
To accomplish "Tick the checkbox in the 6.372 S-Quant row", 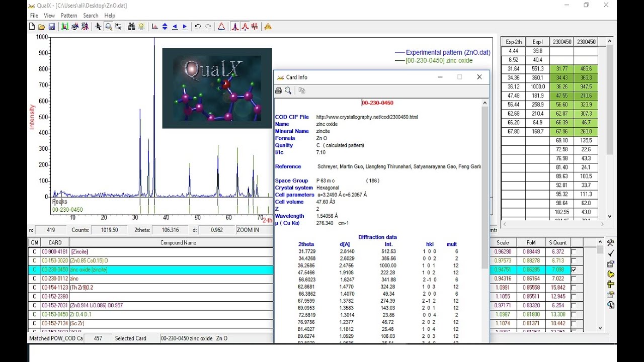I will pyautogui.click(x=574, y=251).
